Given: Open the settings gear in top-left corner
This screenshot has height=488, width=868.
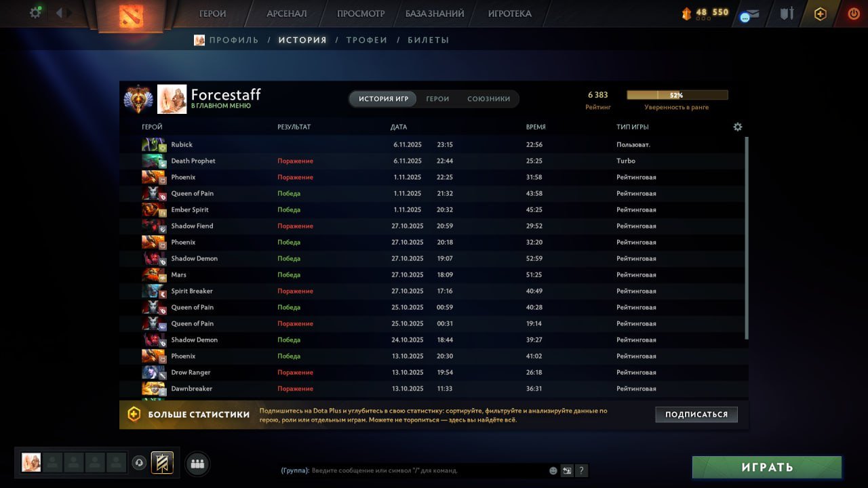Looking at the screenshot, I should point(35,13).
